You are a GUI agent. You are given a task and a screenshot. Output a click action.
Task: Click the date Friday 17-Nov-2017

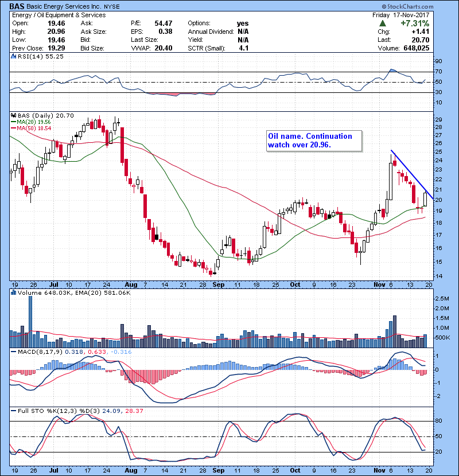400,15
